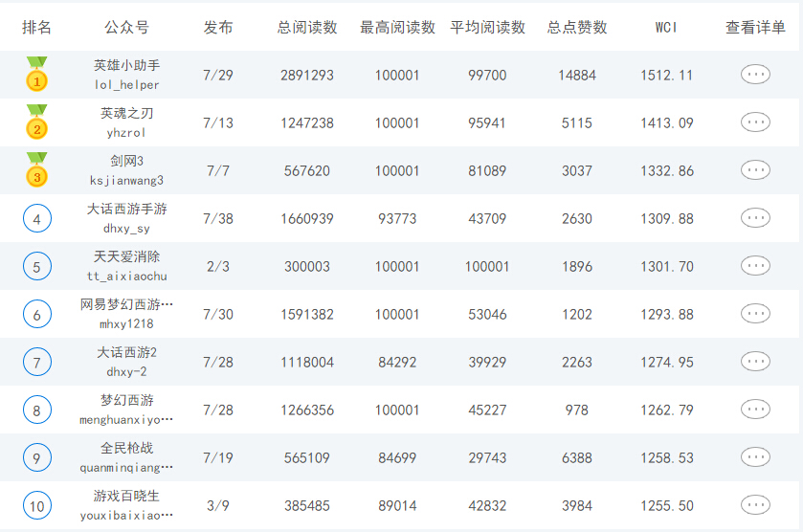Open details ellipsis for 全民枪战 row
This screenshot has height=532, width=803.
point(755,456)
